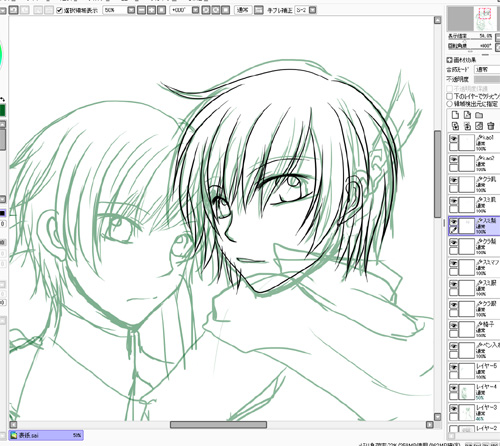Open the zoom percentage dropdown arrow
The width and height of the screenshot is (500, 446).
tap(131, 10)
